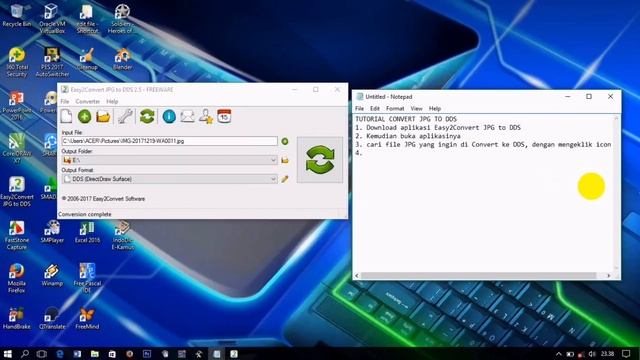The image size is (640, 360).
Task: Click the Notepad horizontal scrollbar track
Action: pyautogui.click(x=482, y=276)
